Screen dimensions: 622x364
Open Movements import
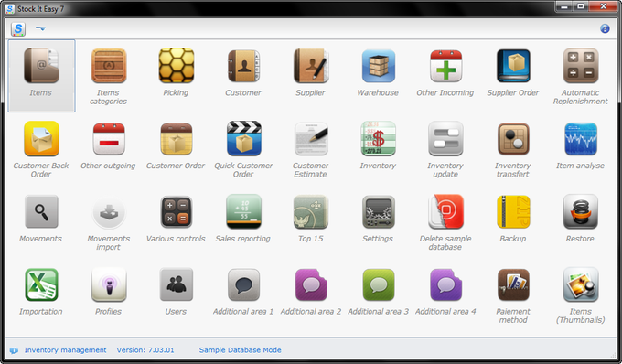click(x=109, y=212)
